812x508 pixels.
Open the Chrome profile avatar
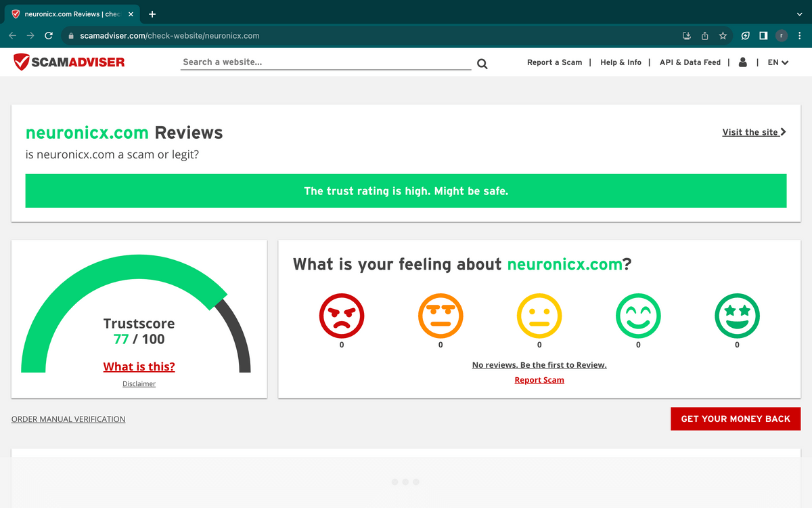[782, 36]
